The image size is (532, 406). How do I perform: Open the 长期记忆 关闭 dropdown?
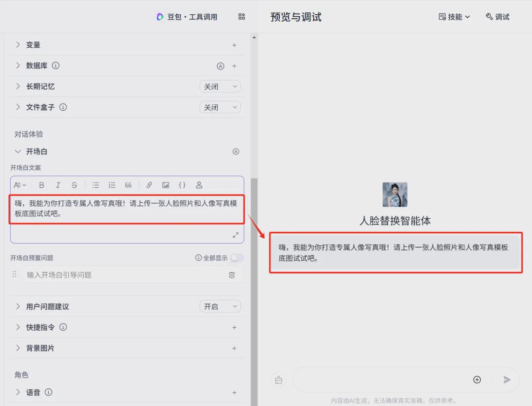point(220,86)
